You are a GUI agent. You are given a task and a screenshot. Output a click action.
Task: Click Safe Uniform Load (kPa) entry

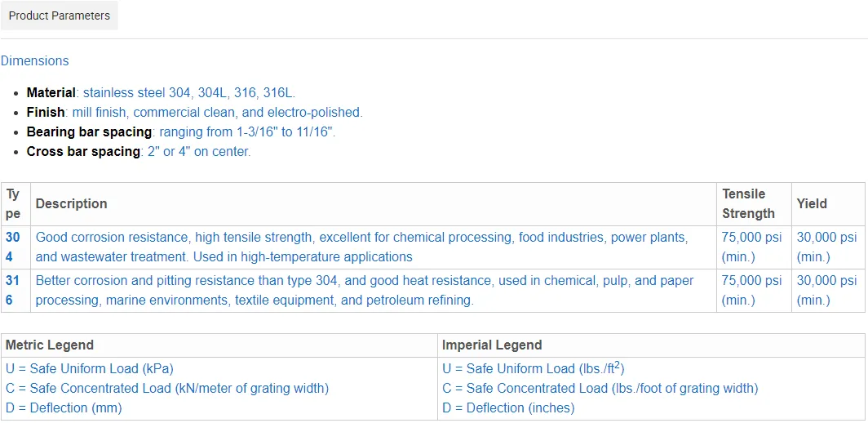point(90,368)
